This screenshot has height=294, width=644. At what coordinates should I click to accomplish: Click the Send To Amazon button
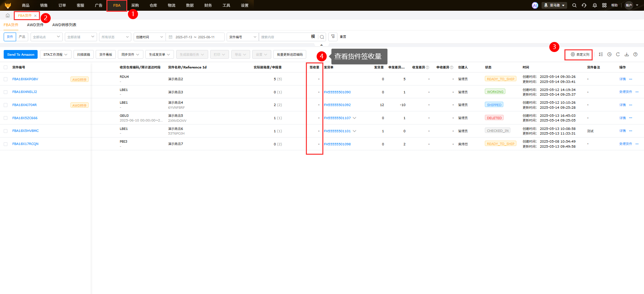click(20, 54)
